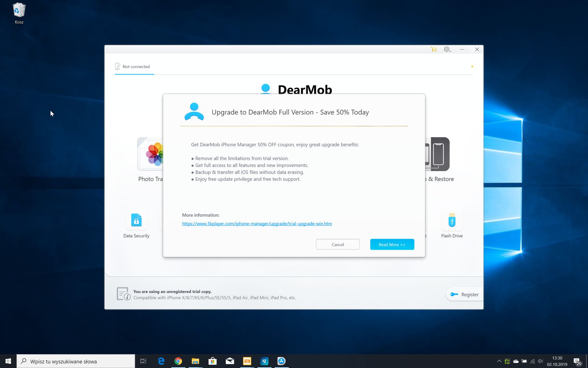588x368 pixels.
Task: Close the DearMob window
Action: click(477, 49)
